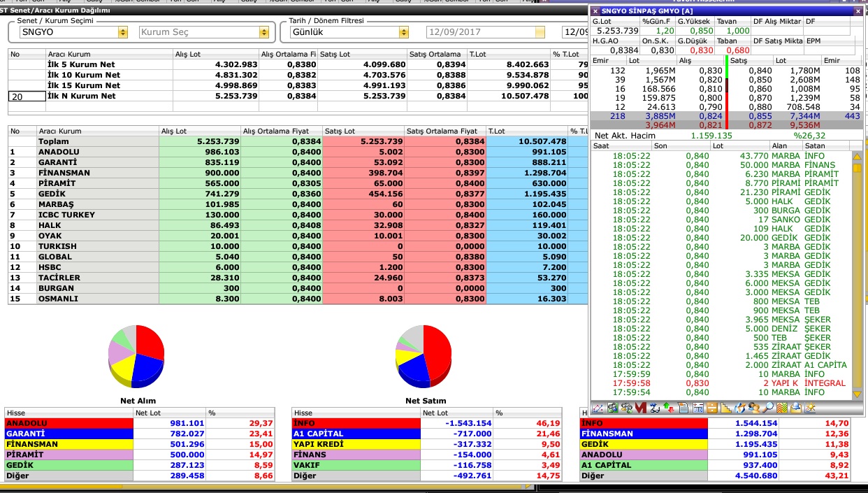868x493 pixels.
Task: Select the İlk 15 Kurum Net row
Action: click(298, 85)
